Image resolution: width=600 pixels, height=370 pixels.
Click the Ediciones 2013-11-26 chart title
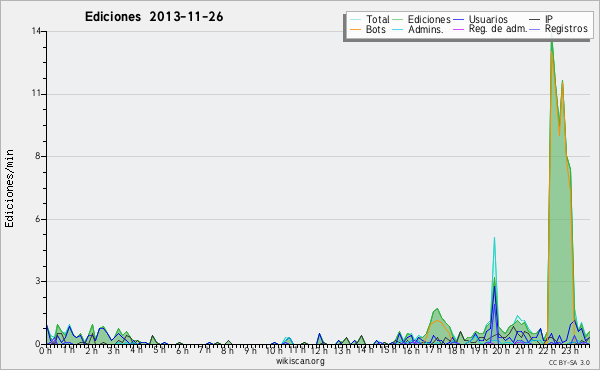[154, 17]
